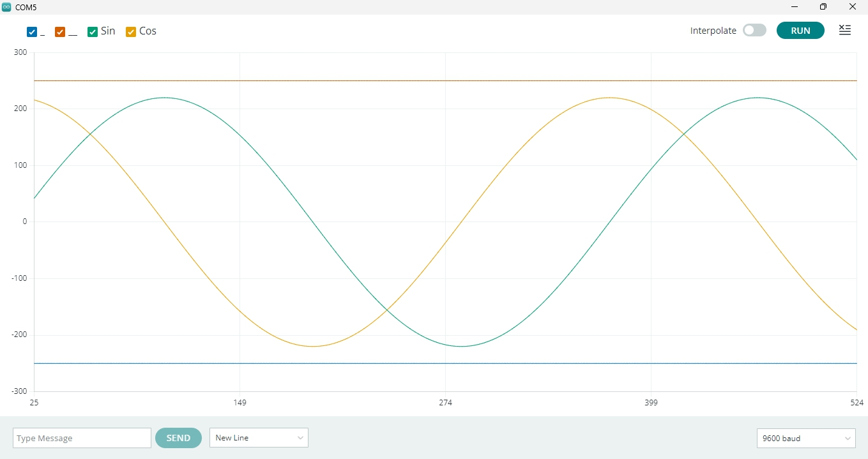Click inside the Type Message field
Screen dimensions: 868x459
tap(81, 438)
